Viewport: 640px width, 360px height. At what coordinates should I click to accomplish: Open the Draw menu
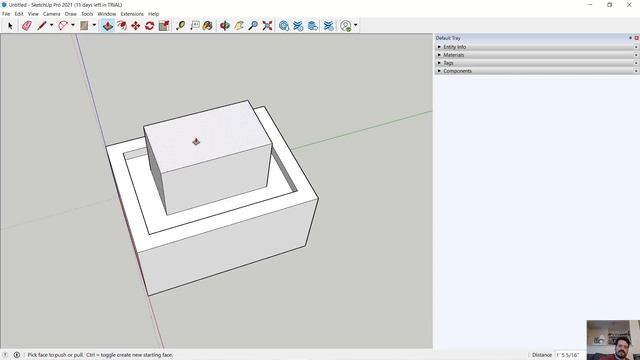point(71,14)
